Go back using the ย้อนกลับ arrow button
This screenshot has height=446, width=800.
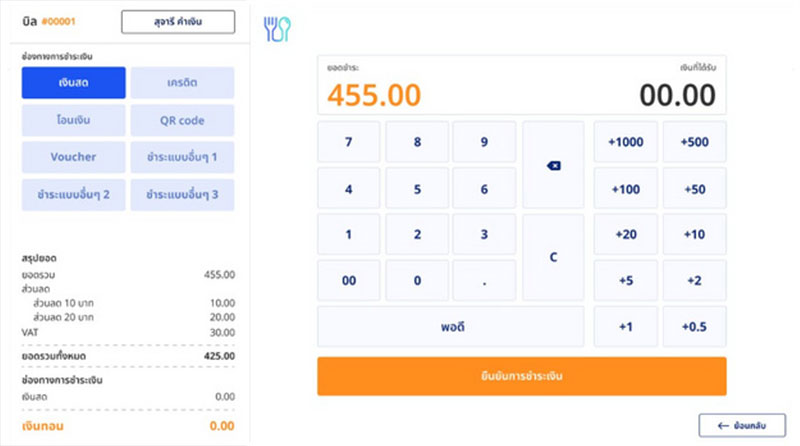click(741, 426)
